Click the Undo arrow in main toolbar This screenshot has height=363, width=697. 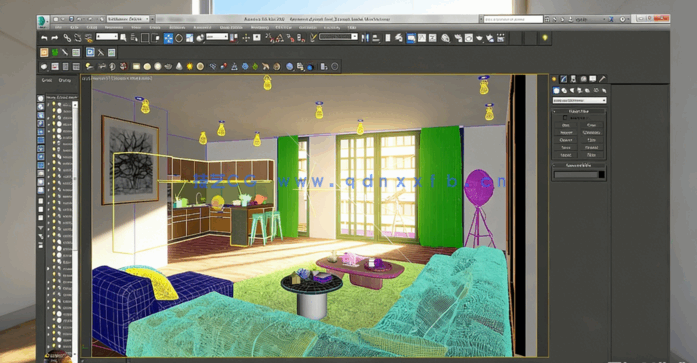(44, 38)
